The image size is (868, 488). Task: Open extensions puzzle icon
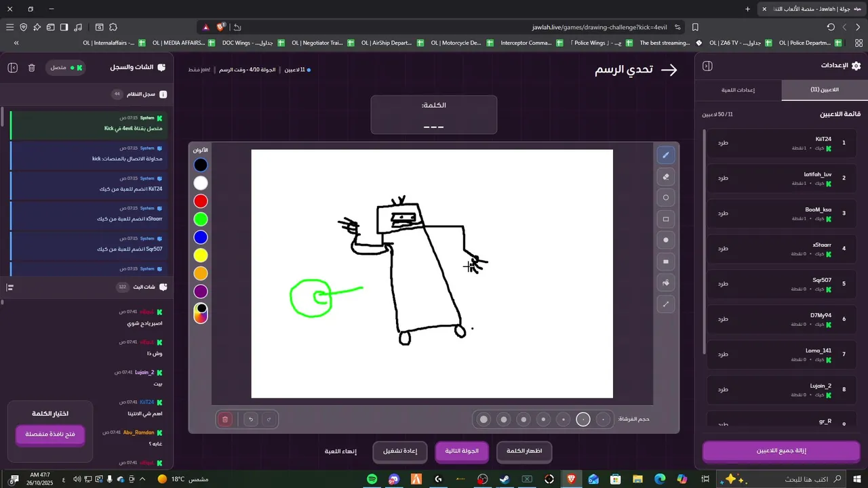[x=113, y=27]
